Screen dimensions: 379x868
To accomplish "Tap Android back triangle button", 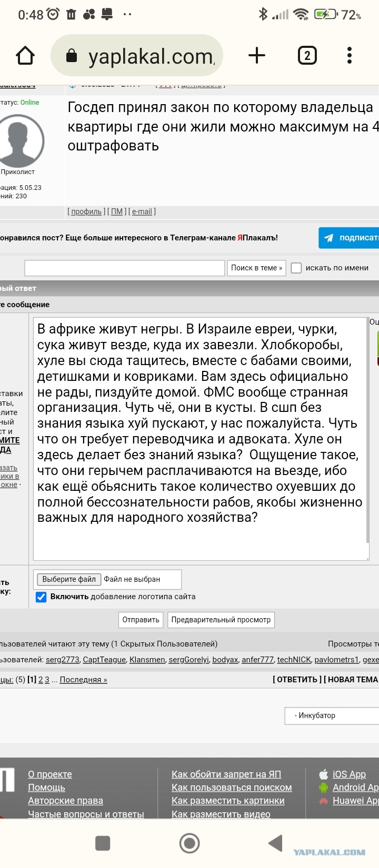I will (x=275, y=843).
